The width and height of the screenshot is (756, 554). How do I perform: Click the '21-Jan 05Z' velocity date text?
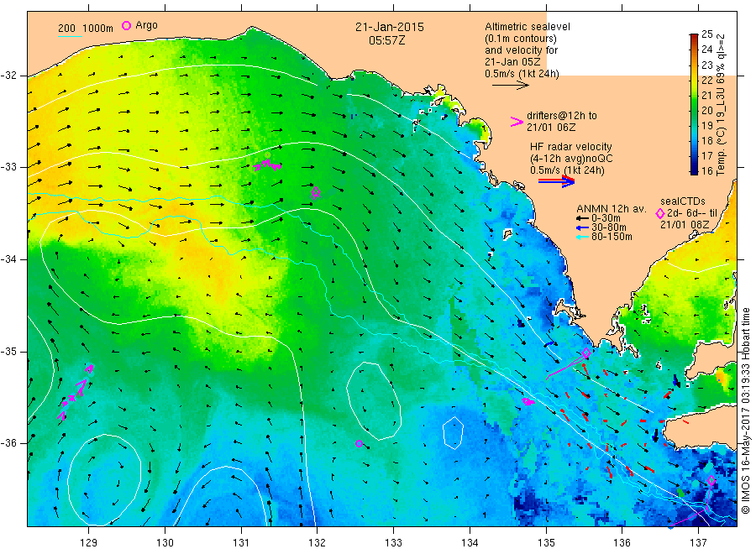coord(512,62)
